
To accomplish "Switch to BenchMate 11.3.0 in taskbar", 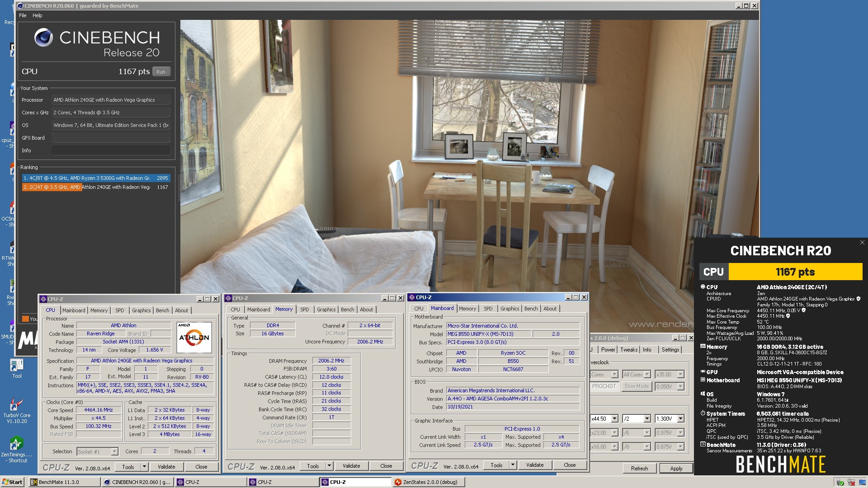I will (64, 482).
